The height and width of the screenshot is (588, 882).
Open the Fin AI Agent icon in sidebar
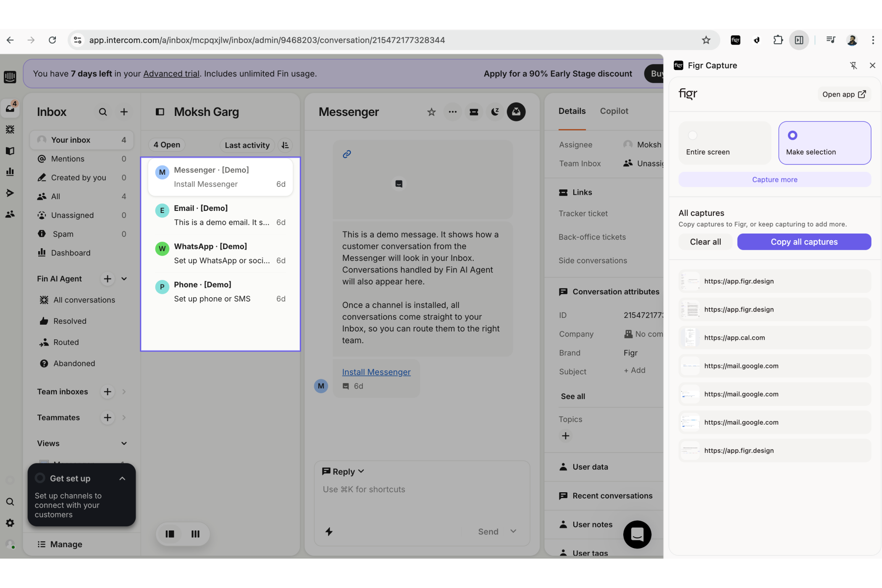tap(10, 129)
